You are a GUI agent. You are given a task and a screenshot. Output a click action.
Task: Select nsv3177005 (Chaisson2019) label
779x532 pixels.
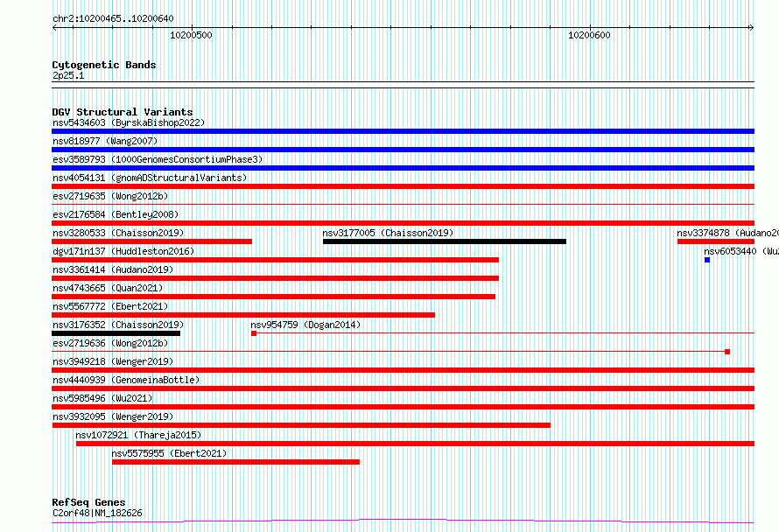388,233
